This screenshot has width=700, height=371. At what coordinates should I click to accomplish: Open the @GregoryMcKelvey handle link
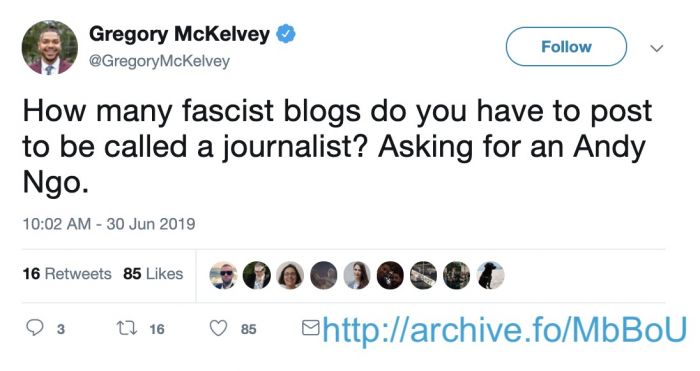pyautogui.click(x=159, y=61)
